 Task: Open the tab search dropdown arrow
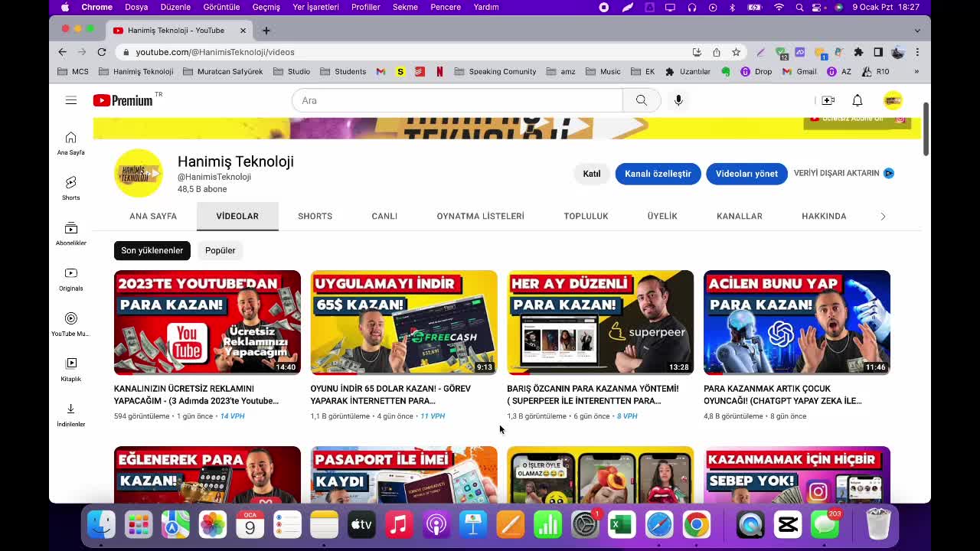coord(917,31)
